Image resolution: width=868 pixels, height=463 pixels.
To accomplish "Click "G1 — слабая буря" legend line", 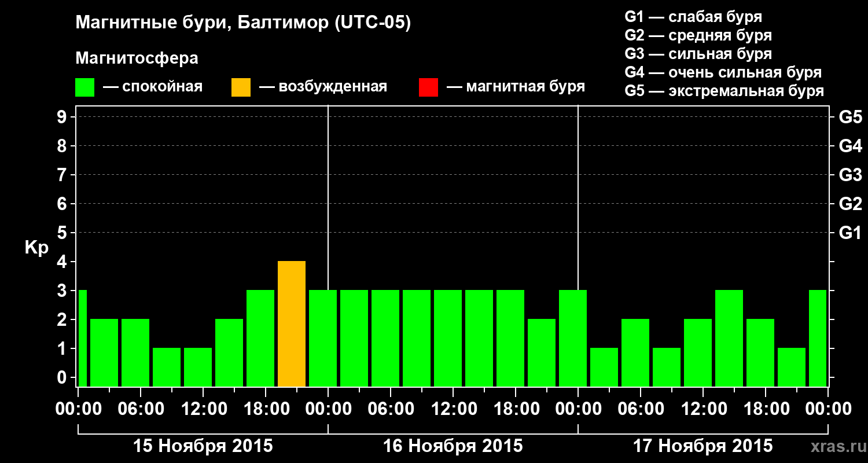I will [x=693, y=17].
